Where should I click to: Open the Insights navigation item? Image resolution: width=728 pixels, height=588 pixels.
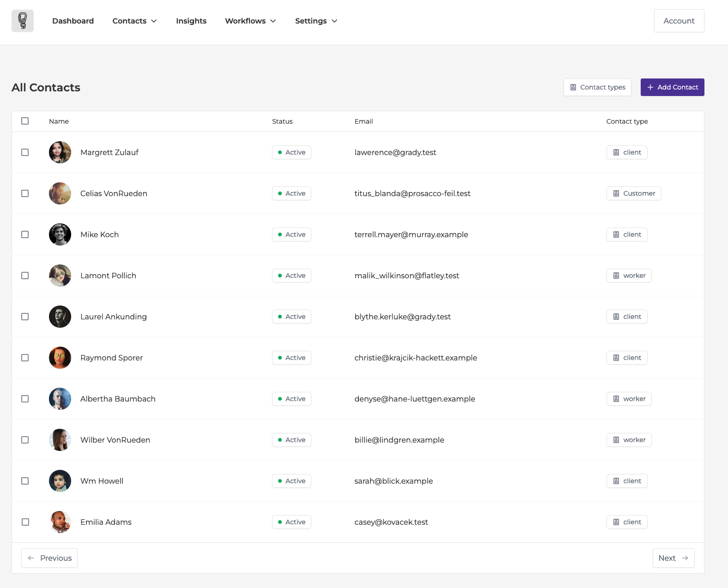click(191, 21)
